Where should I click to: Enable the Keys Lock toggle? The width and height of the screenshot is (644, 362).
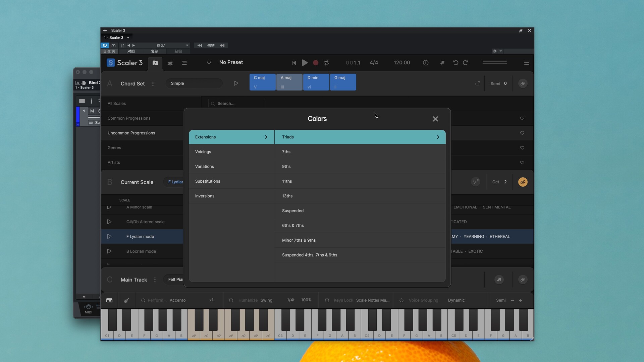pyautogui.click(x=327, y=300)
